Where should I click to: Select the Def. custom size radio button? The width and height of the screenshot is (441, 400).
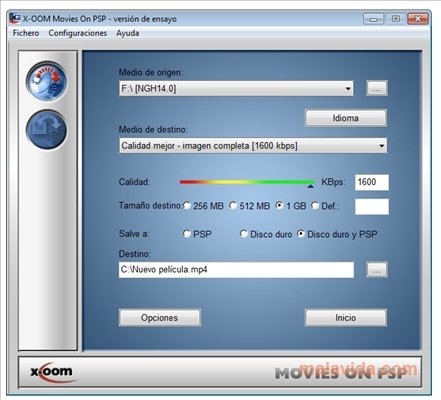point(315,206)
